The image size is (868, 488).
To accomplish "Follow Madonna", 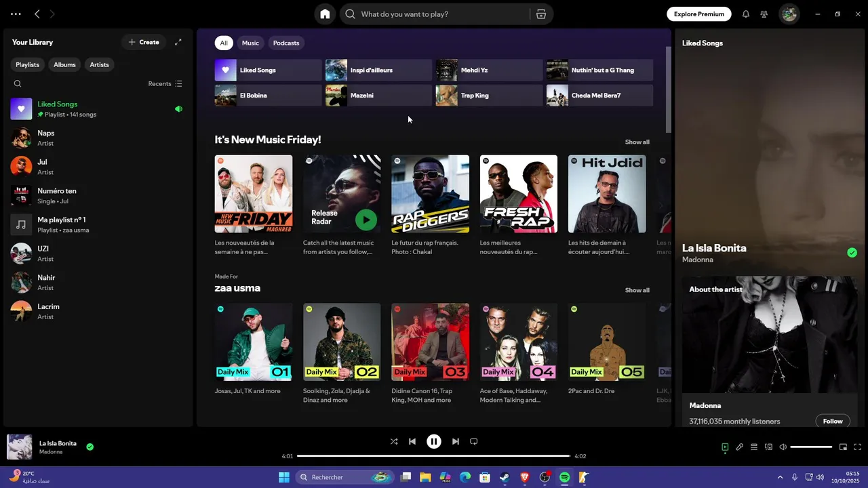I will [x=833, y=421].
